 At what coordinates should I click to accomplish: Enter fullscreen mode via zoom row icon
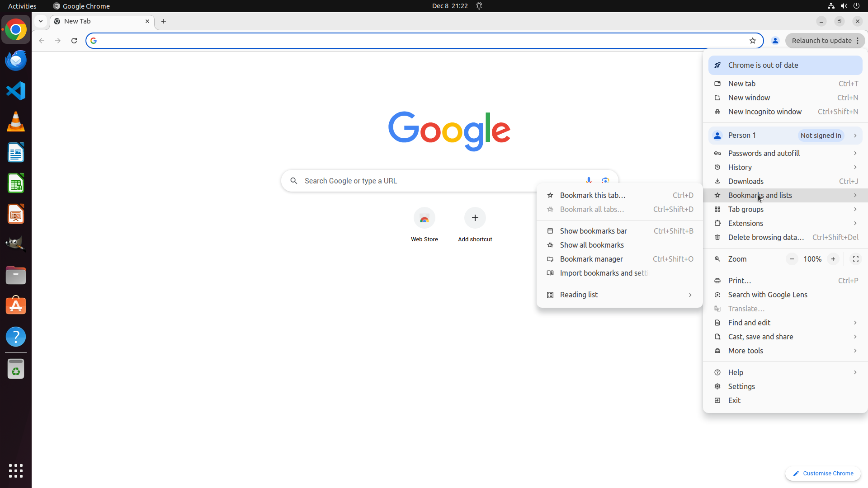tap(856, 259)
